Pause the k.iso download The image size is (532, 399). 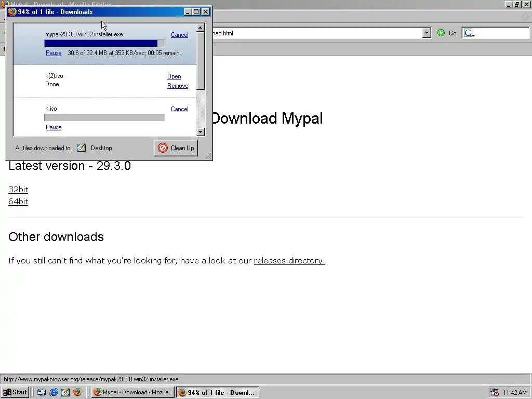point(54,127)
